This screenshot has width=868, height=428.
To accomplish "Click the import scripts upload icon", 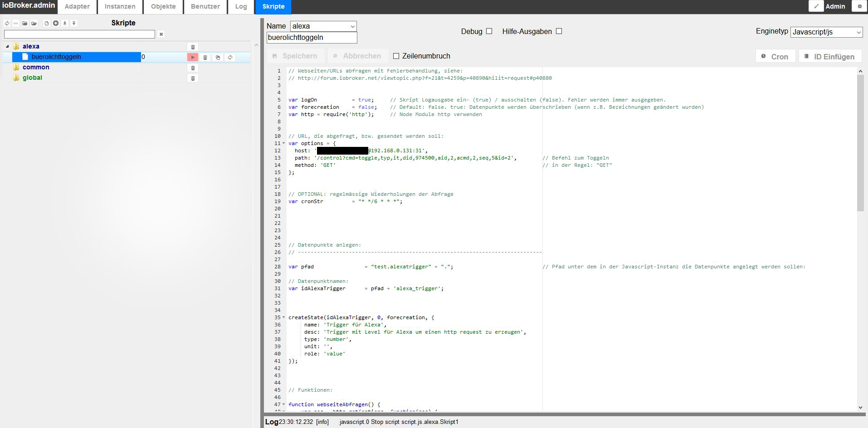I will click(x=74, y=23).
